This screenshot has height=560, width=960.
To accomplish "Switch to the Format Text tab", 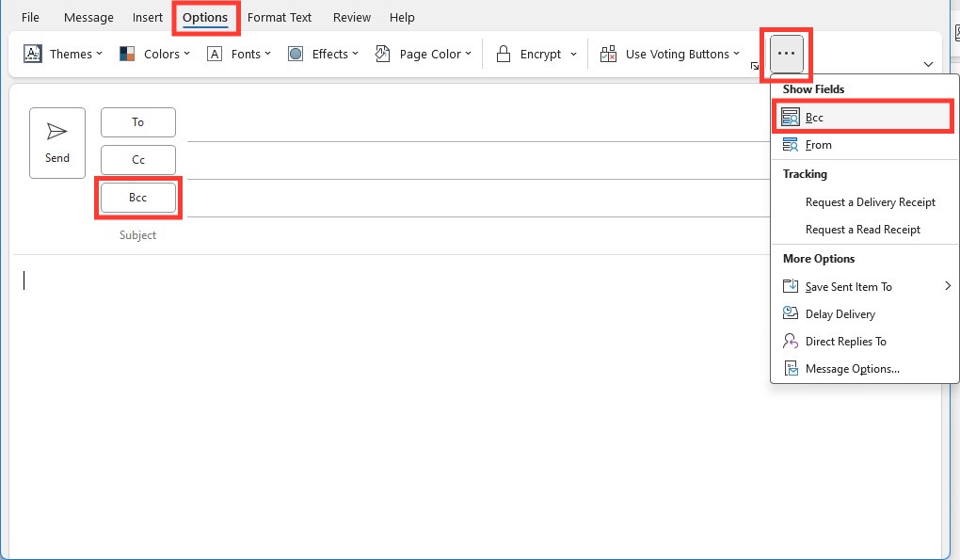I will [x=280, y=18].
